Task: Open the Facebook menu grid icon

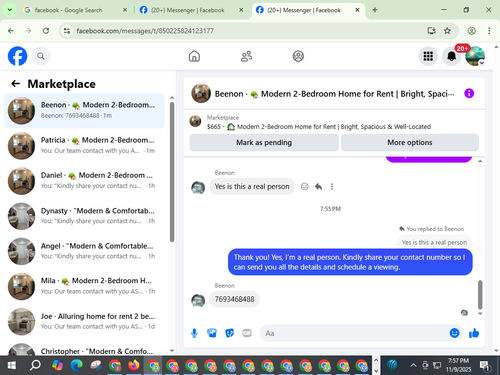Action: (x=428, y=56)
